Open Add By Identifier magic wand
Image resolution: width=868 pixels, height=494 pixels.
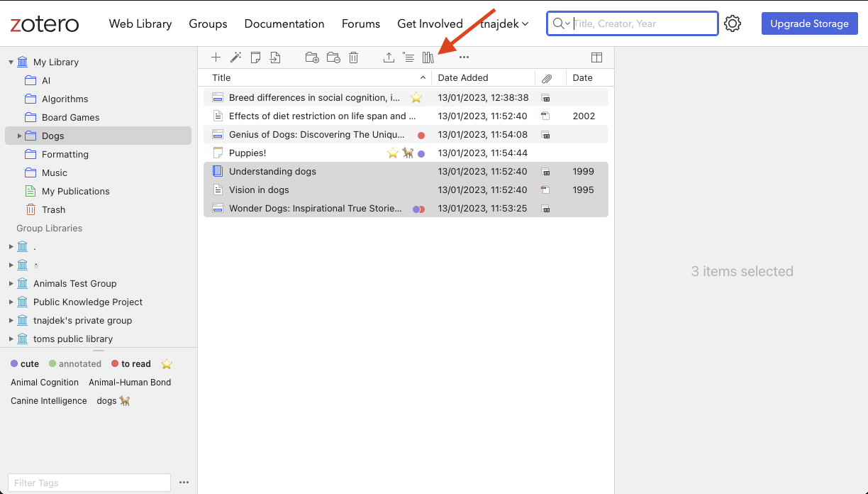coord(236,57)
